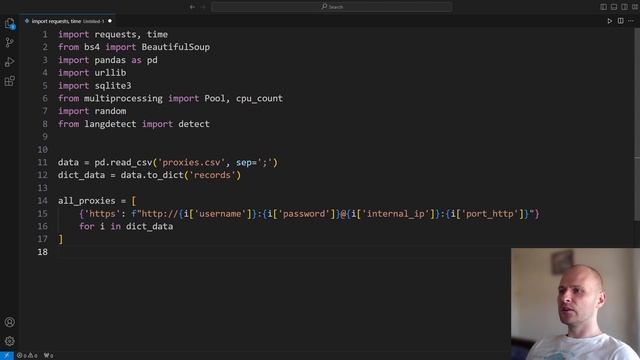Screen dimensions: 640x360
Task: Split the editor to the right
Action: [x=620, y=21]
